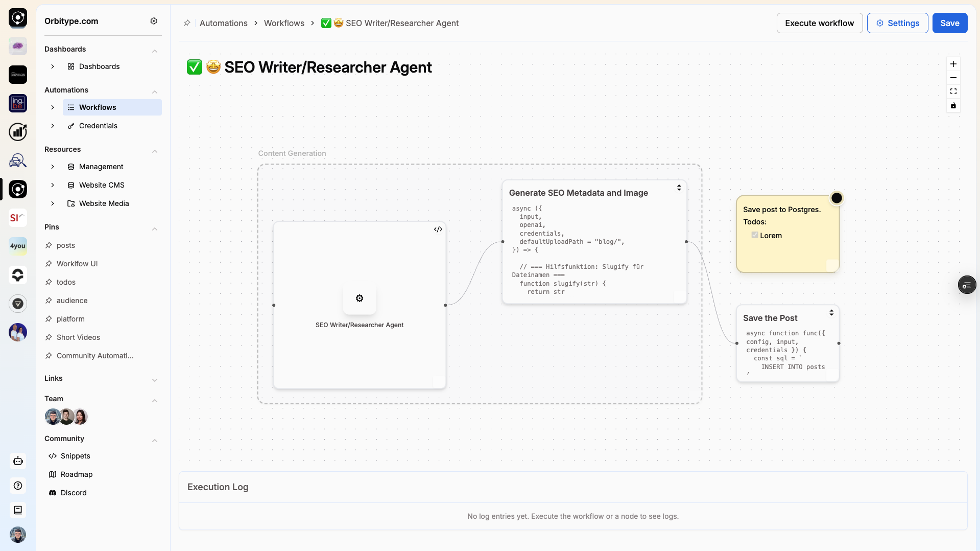
Task: Open user profile avatar at bottom left
Action: pos(18,535)
